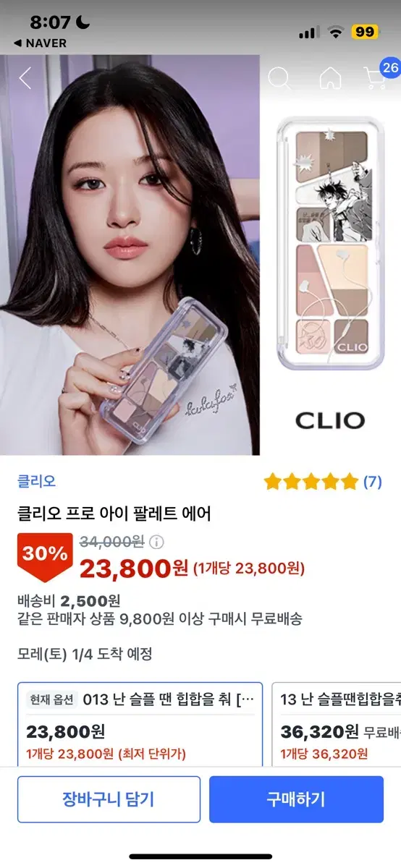Viewport: 401px width, 868px height.
Task: Open the review count (7)
Action: [x=372, y=481]
